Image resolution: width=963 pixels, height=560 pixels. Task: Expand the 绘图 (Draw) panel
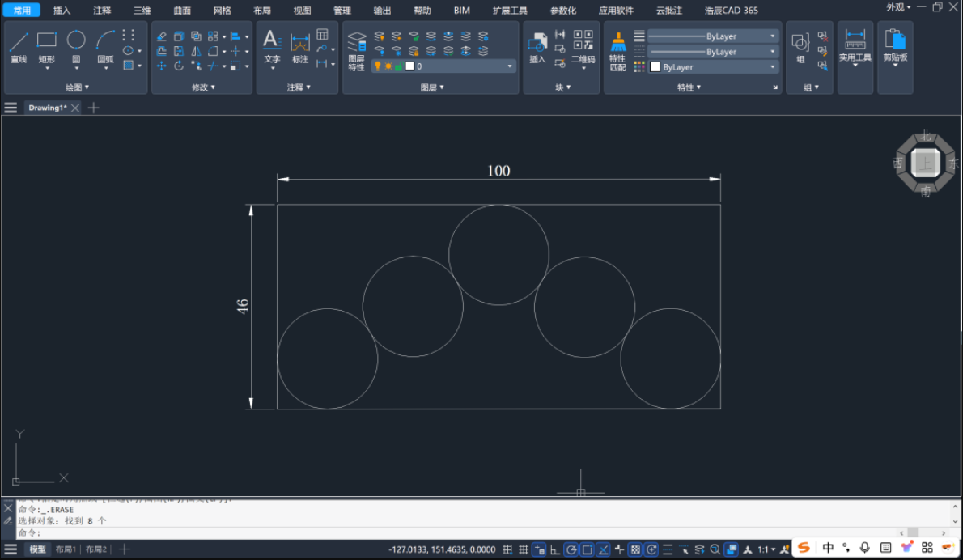77,87
